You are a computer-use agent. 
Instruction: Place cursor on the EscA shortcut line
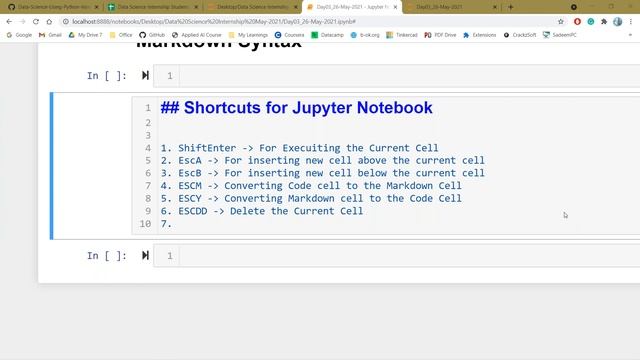pos(322,160)
